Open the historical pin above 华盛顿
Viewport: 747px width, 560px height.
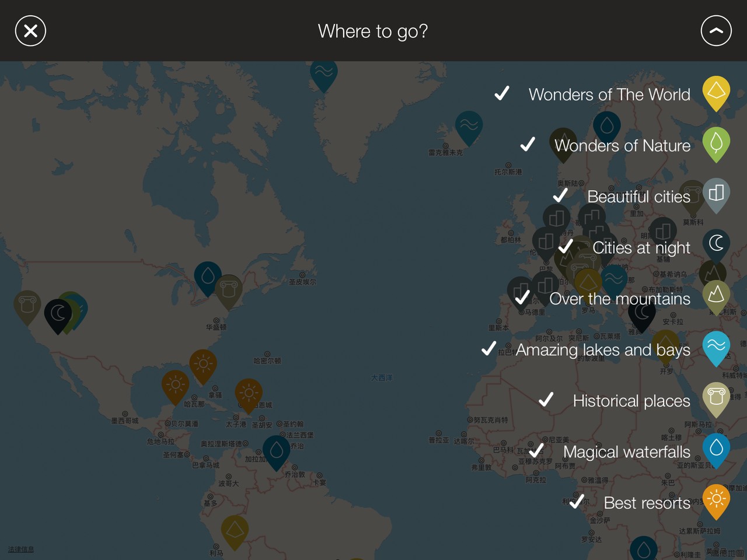click(229, 292)
